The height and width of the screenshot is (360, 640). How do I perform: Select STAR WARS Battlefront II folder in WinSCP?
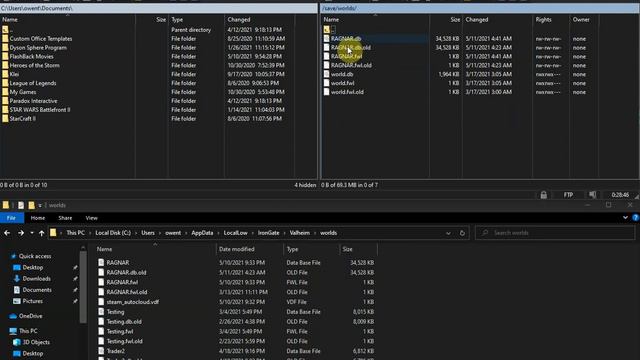coord(40,110)
